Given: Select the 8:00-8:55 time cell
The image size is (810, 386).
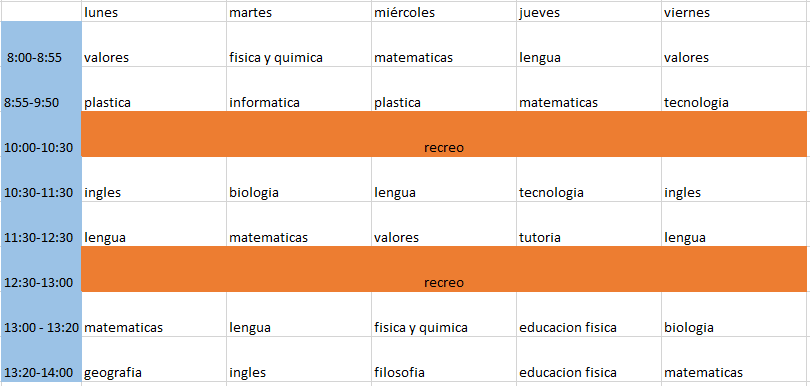Looking at the screenshot, I should coord(41,44).
